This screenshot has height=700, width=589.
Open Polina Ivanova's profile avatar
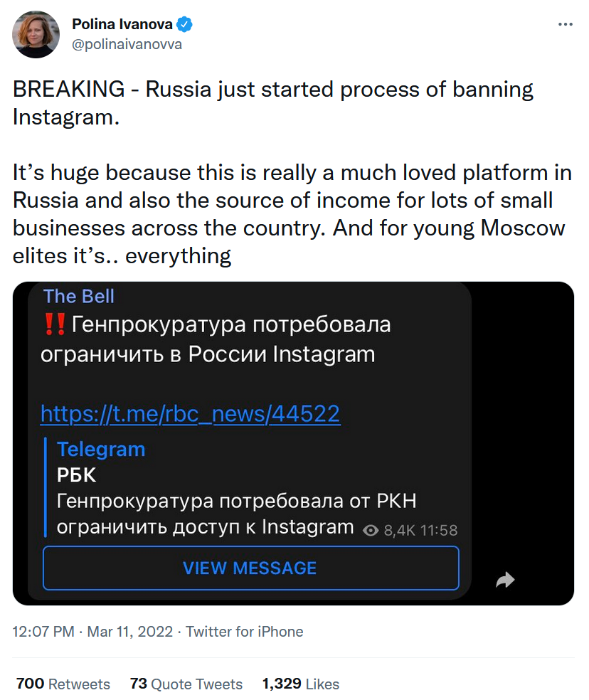pos(36,34)
